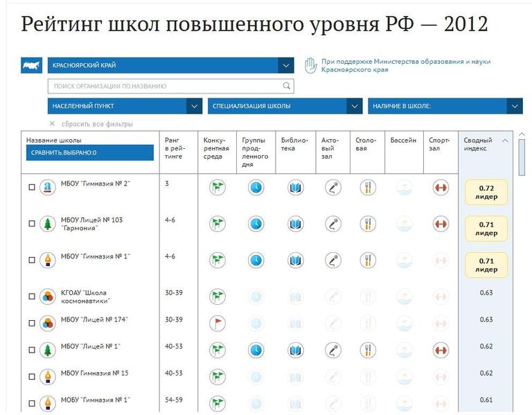
Task: Click the sort arrow in Сводный индекс header
Action: pos(505,141)
